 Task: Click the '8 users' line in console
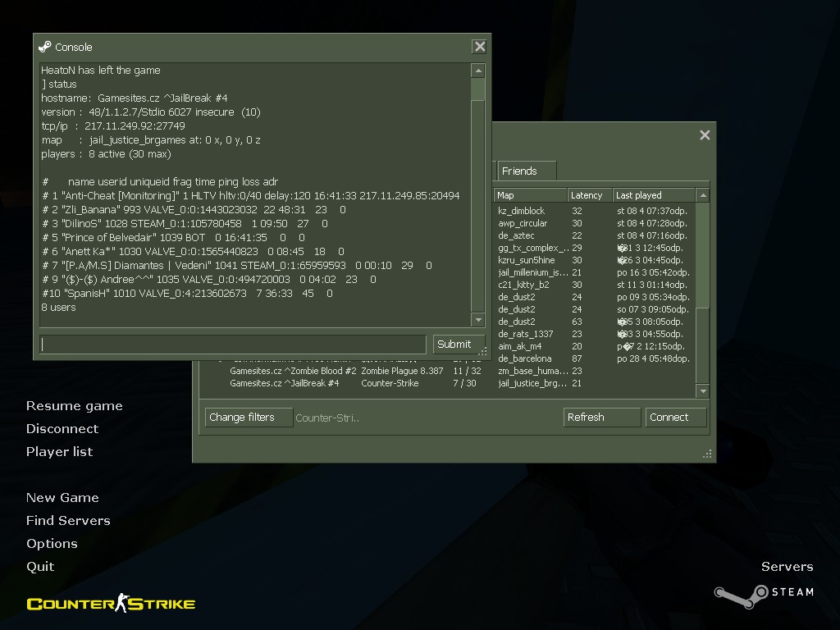(58, 307)
